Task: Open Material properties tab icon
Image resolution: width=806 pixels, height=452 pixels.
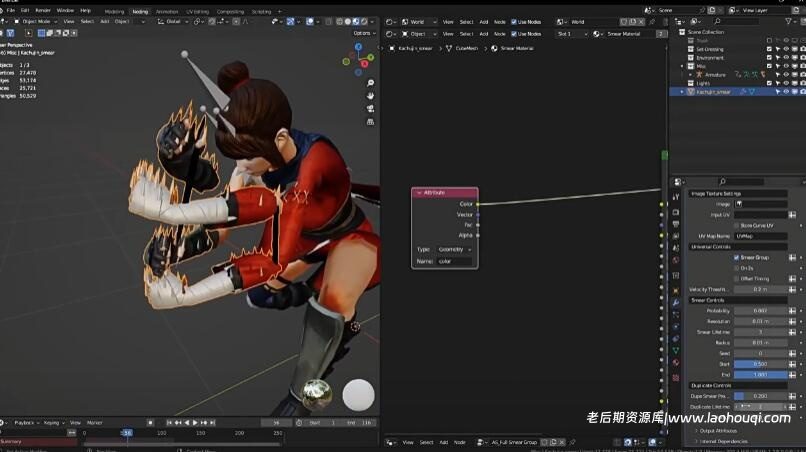Action: (676, 363)
